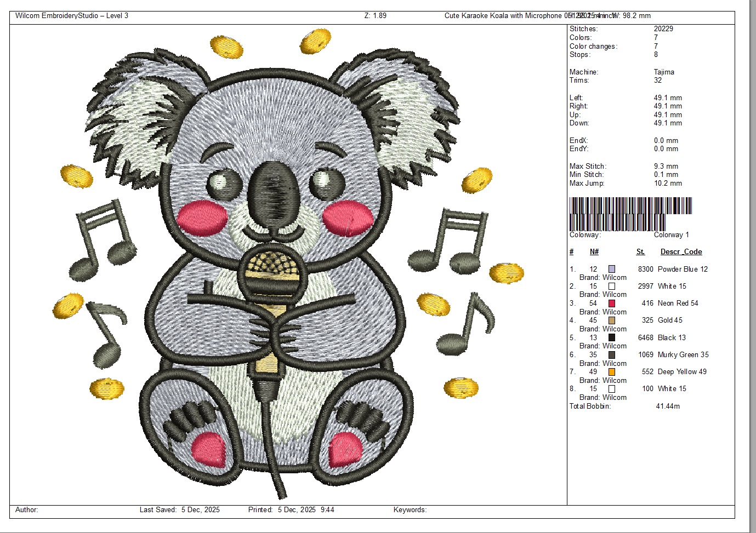
Task: Click the Stitches count 20229
Action: [x=663, y=28]
